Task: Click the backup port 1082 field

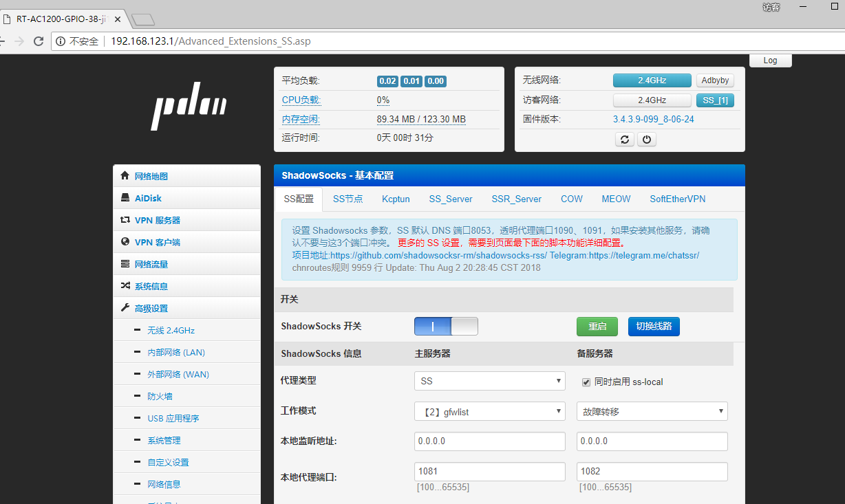Action: click(652, 472)
